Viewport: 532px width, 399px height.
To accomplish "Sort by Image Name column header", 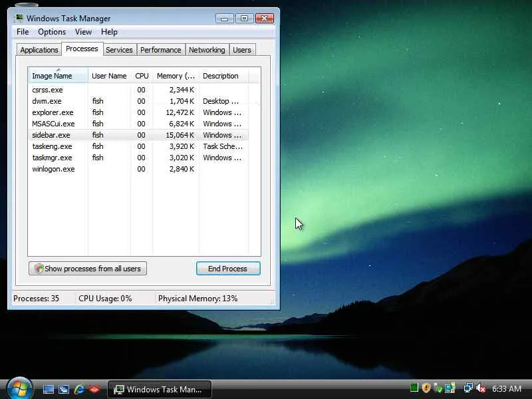I will [58, 76].
